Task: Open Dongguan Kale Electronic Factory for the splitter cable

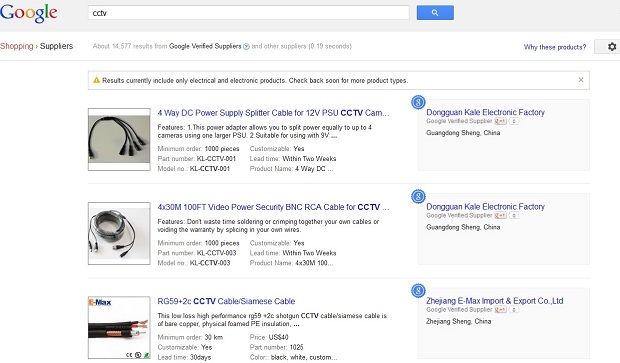Action: (485, 112)
